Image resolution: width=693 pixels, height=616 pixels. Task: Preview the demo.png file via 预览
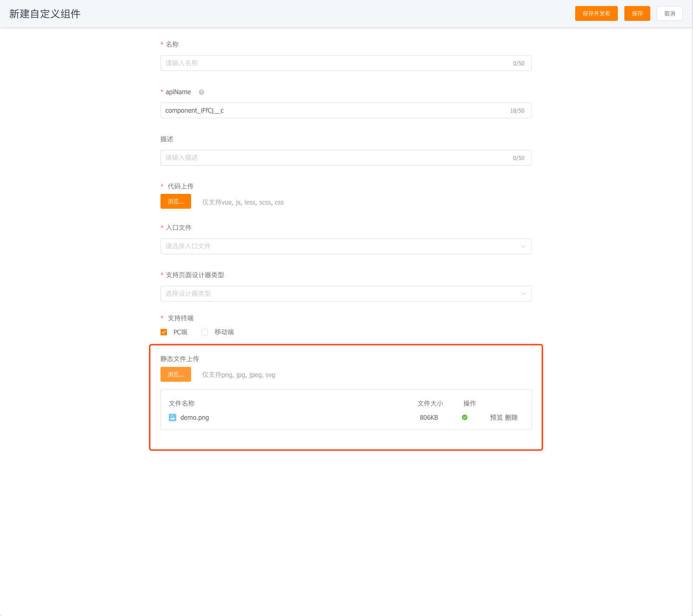496,417
